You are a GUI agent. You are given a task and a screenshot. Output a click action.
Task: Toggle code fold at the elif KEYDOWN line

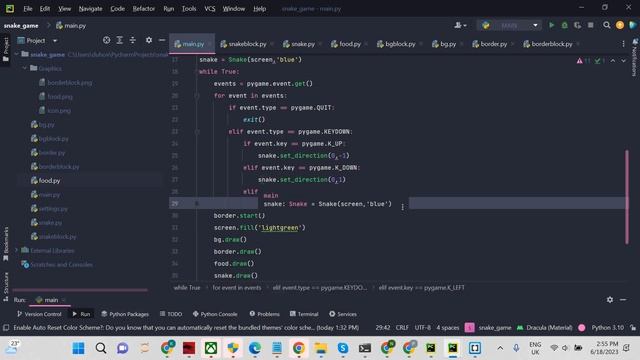197,131
